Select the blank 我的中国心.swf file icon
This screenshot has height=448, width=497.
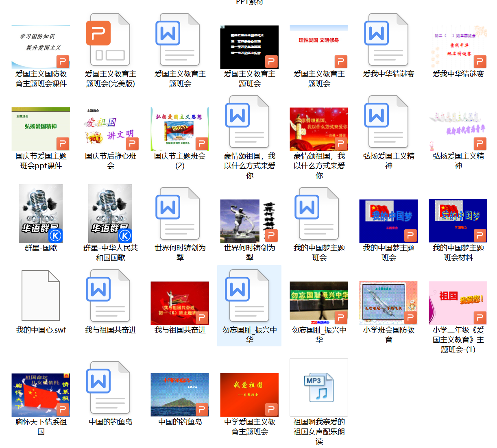(x=41, y=296)
